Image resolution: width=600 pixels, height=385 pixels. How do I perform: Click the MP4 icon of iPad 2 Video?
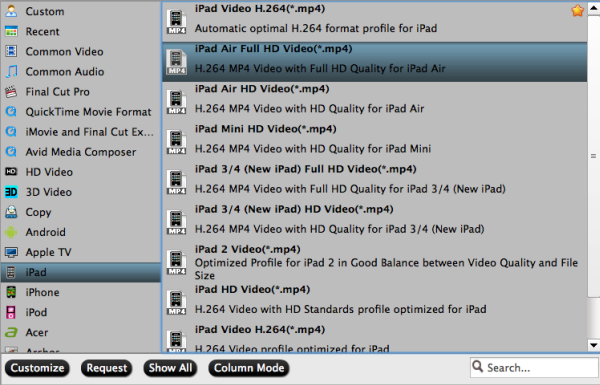click(176, 262)
